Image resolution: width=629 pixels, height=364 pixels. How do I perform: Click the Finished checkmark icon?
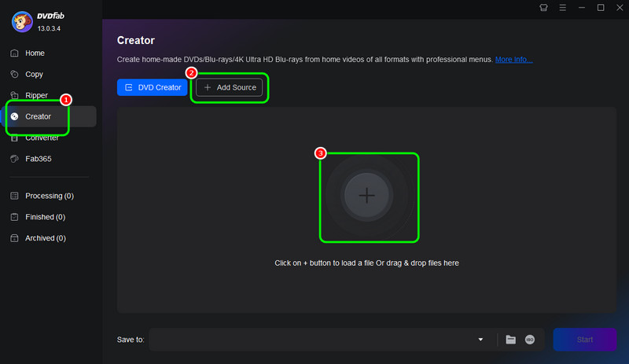pyautogui.click(x=14, y=217)
